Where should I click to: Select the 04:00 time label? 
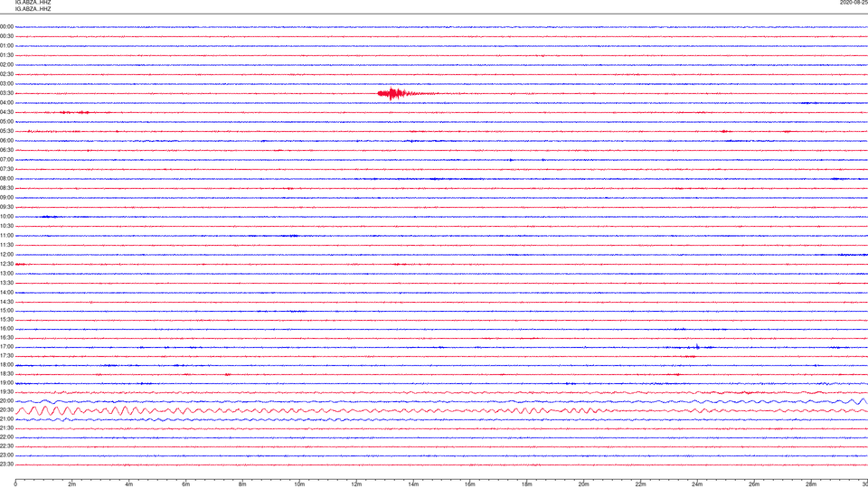[6, 102]
